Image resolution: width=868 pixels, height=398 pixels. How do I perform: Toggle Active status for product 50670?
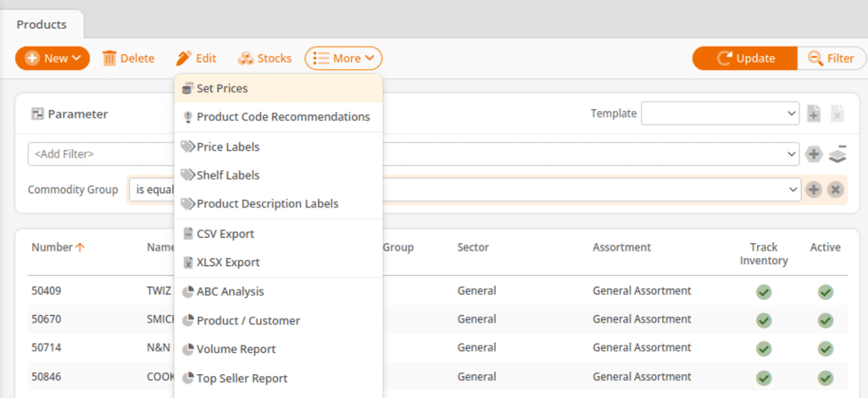tap(825, 321)
